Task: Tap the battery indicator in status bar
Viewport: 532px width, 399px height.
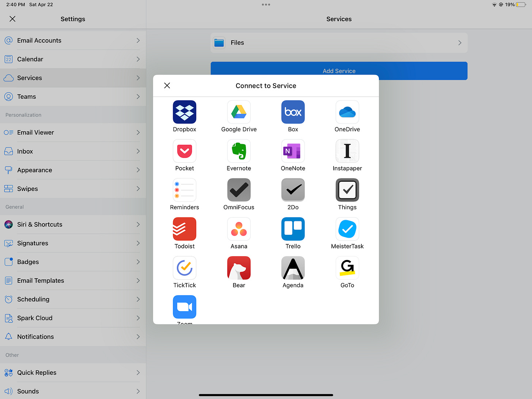Action: pyautogui.click(x=521, y=4)
